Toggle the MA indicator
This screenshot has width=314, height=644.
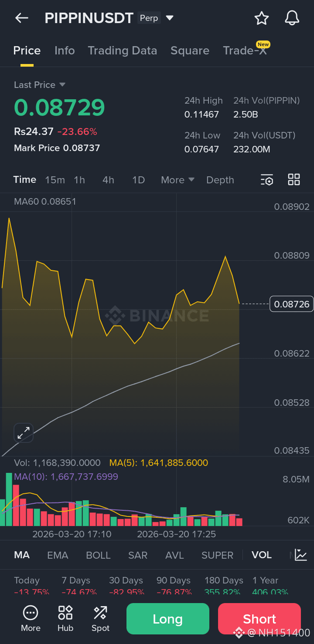22,555
